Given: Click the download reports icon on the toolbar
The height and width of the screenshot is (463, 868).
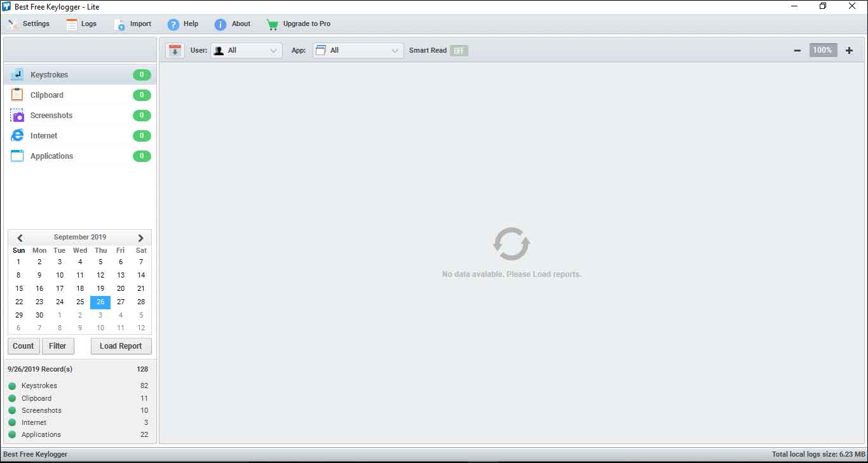Looking at the screenshot, I should 175,50.
